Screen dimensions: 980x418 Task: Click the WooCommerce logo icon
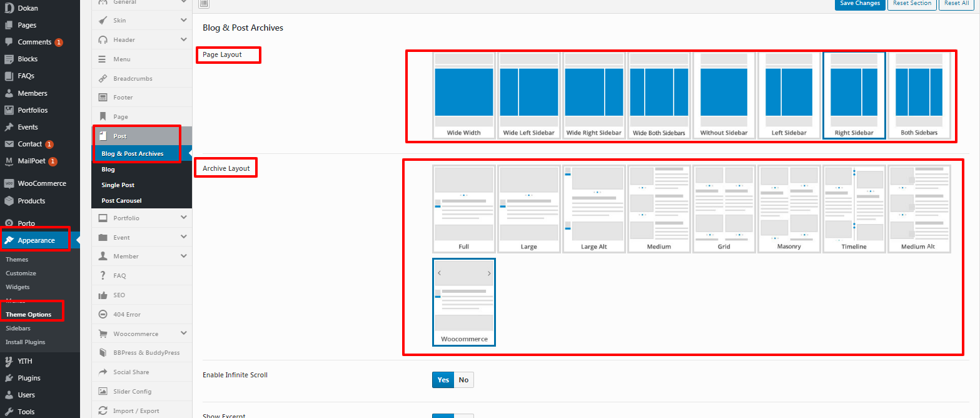point(9,184)
